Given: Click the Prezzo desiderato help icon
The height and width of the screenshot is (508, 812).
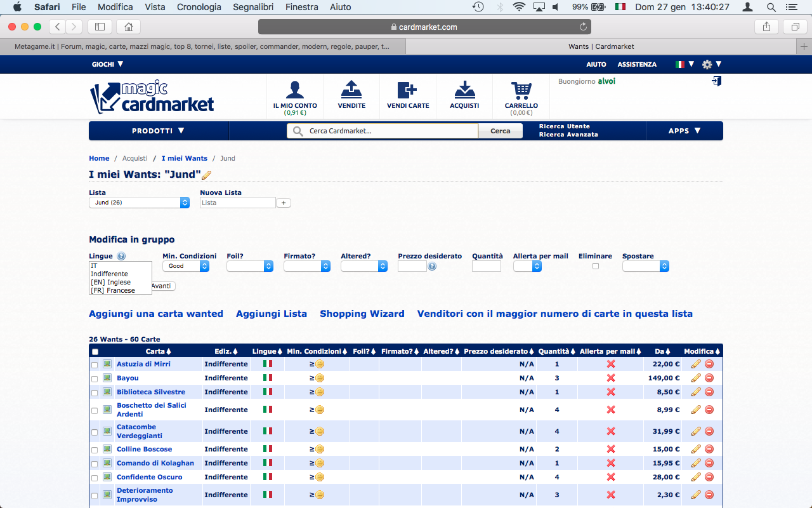Looking at the screenshot, I should tap(432, 267).
